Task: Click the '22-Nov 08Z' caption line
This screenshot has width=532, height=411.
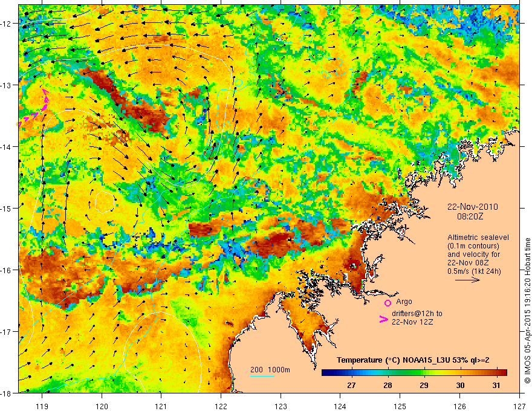Action: [x=467, y=263]
